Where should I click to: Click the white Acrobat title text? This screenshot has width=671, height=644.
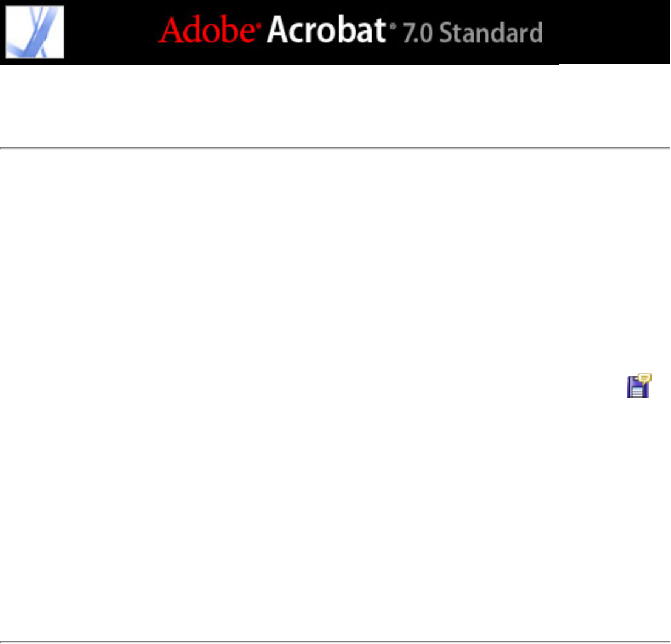(x=326, y=30)
